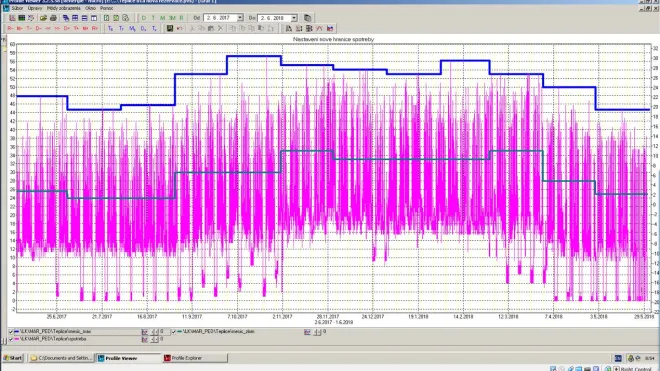
Task: Click the undo arrow icon
Action: [x=180, y=29]
